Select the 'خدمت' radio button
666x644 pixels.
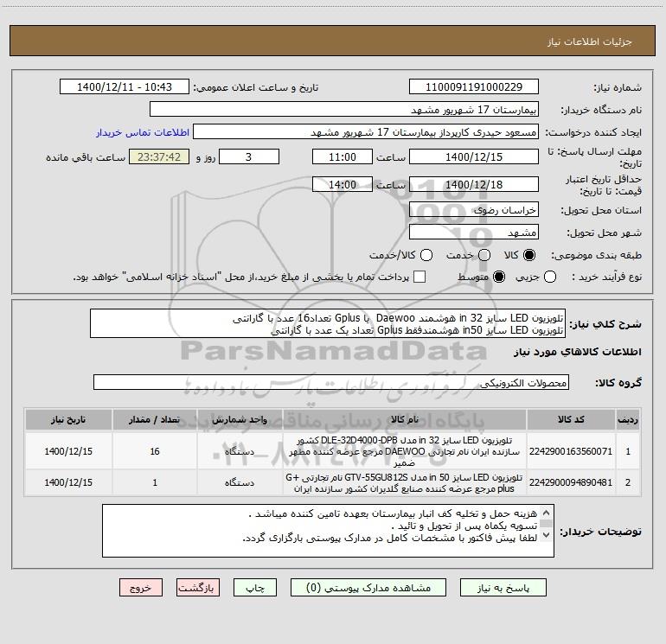click(x=484, y=255)
